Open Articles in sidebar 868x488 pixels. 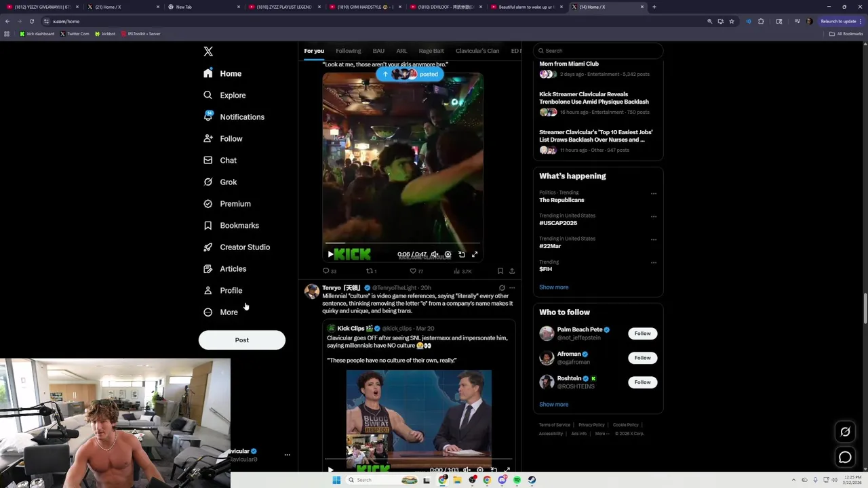click(224, 268)
